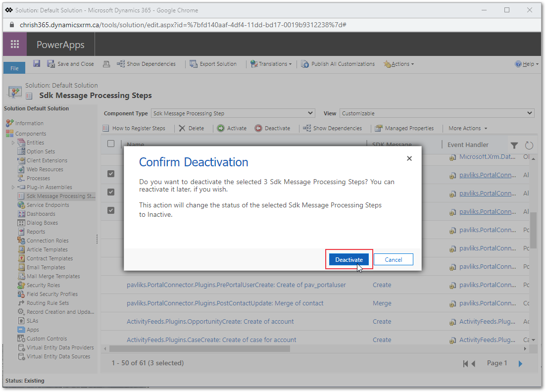Click the Connection Roles icon
546x392 pixels.
[x=21, y=241]
